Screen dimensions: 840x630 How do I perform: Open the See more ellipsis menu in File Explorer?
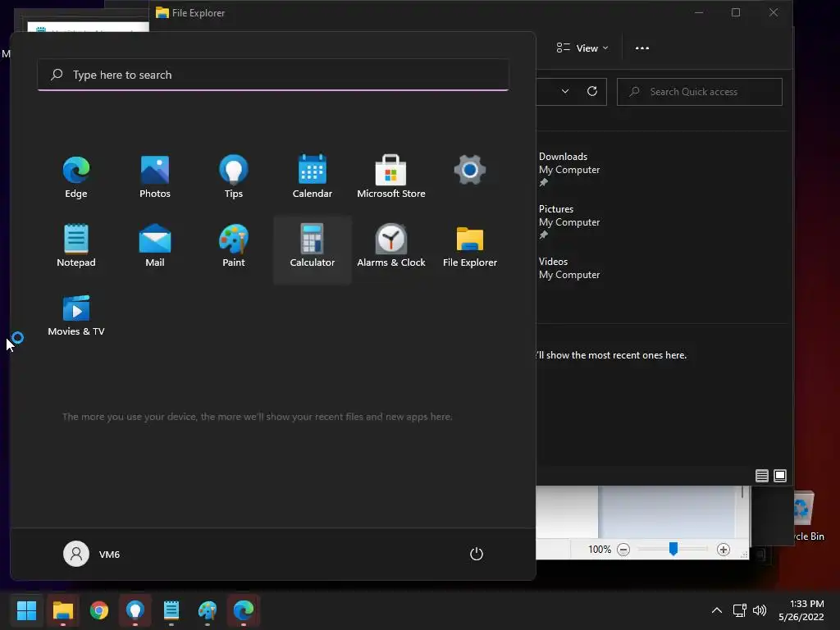point(641,48)
